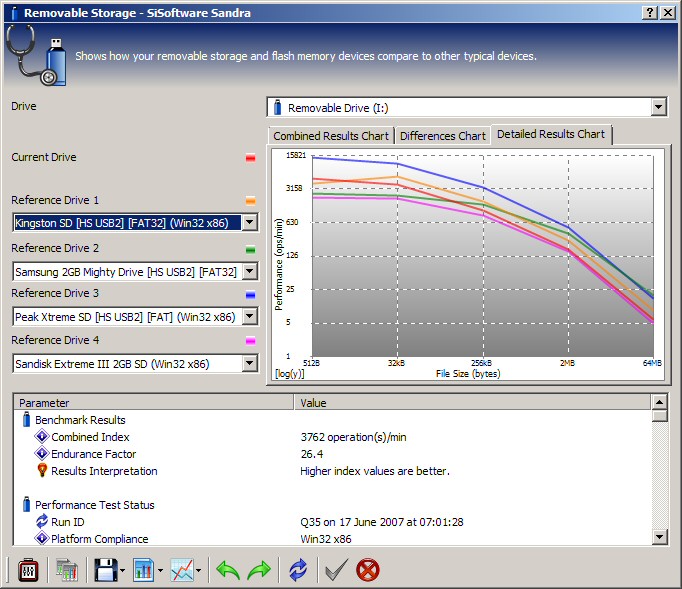This screenshot has height=589, width=682.
Task: Click the Kingston SD selected text field
Action: (127, 223)
